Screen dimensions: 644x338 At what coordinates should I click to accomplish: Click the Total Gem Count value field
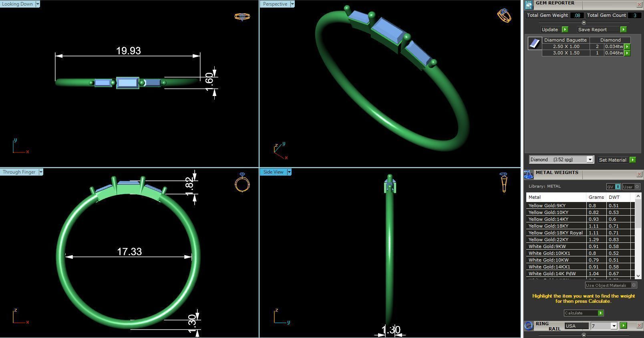click(634, 15)
